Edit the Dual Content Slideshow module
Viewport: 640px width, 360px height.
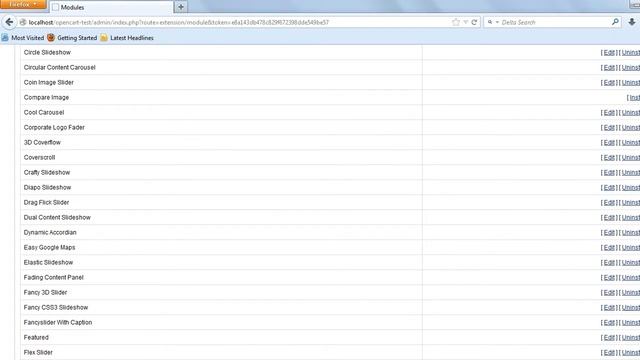point(609,218)
